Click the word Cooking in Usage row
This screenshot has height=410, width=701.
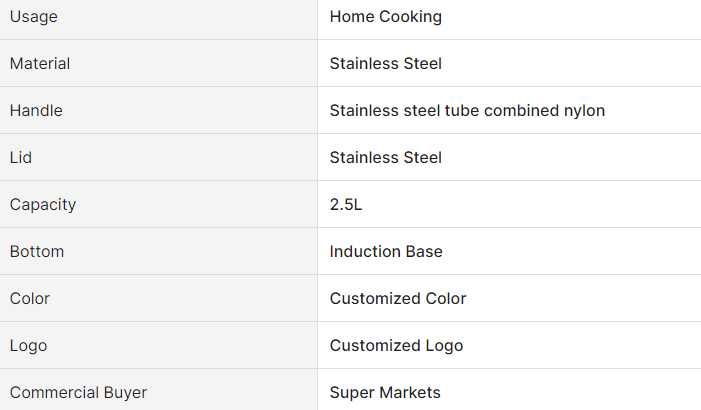(410, 17)
